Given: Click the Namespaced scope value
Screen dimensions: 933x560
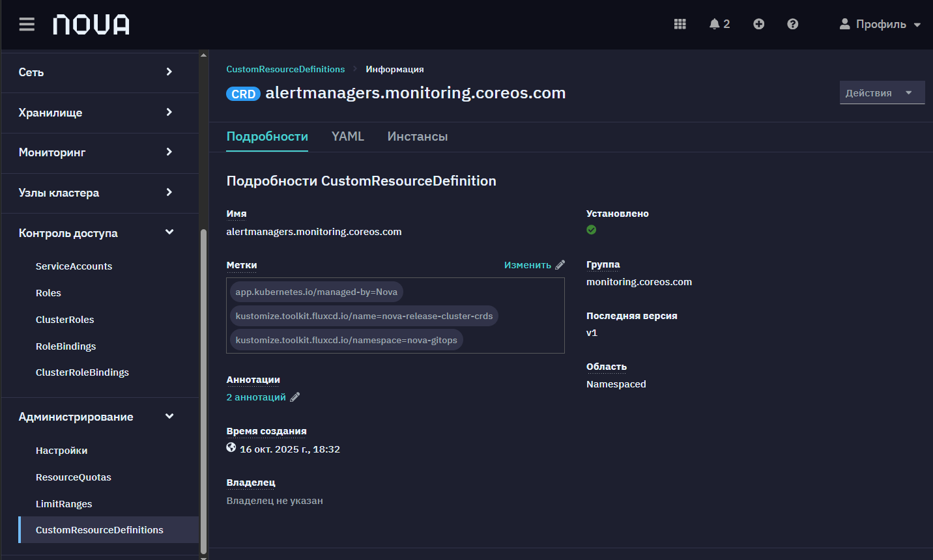Looking at the screenshot, I should click(616, 384).
